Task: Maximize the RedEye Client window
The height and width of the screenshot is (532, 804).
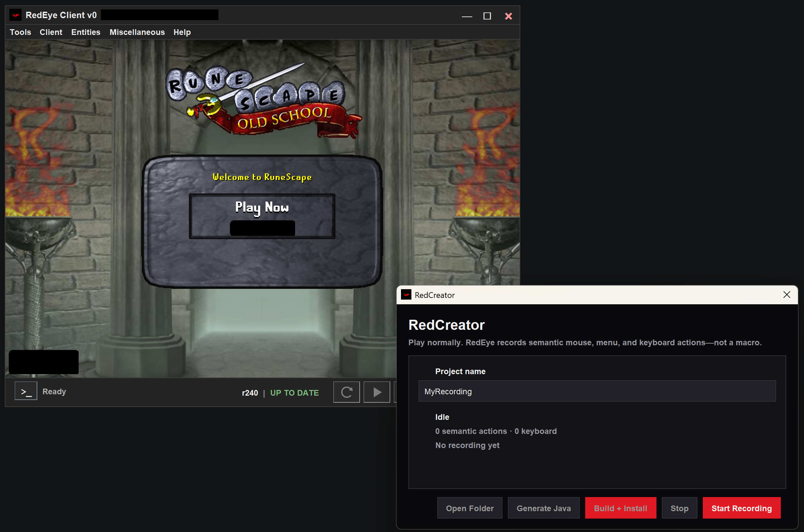Action: [x=487, y=16]
